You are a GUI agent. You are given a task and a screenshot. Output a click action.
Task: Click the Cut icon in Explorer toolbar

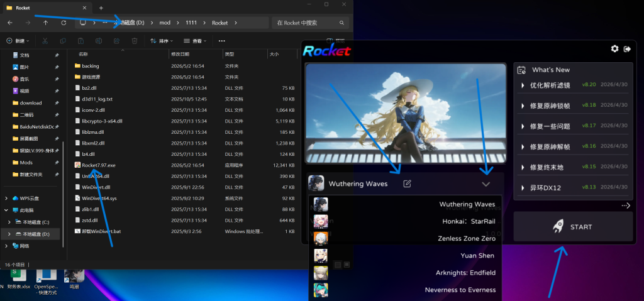pos(45,41)
